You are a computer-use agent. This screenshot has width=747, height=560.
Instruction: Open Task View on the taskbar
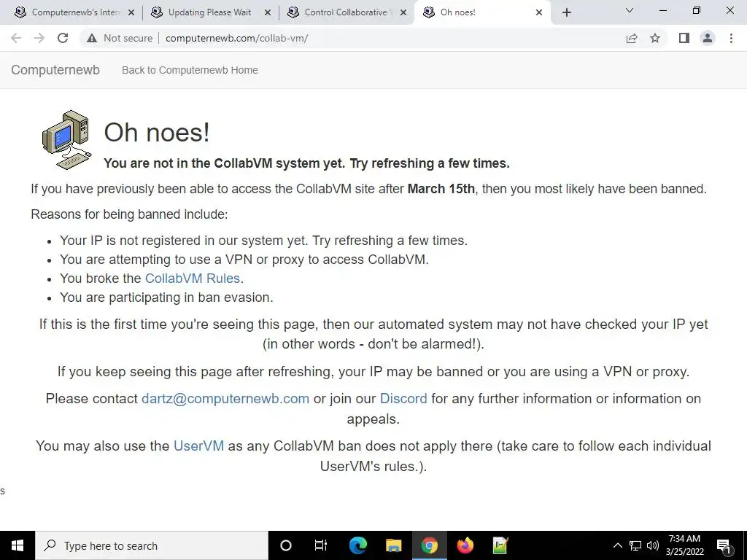pos(321,545)
